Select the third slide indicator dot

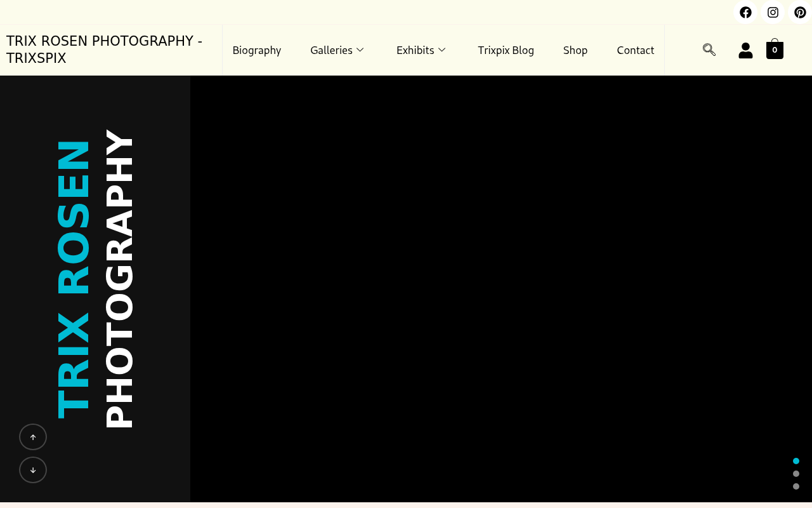point(796,486)
